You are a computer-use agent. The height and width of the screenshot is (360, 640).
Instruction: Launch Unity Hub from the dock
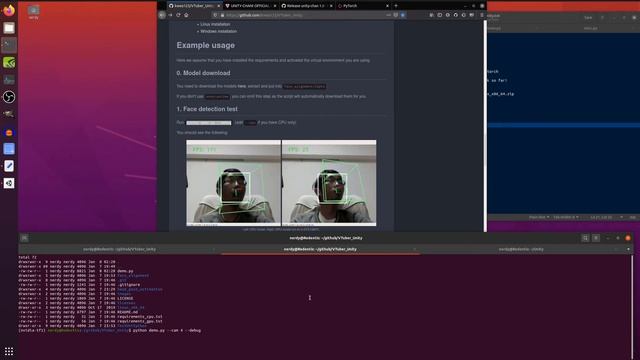point(9,183)
